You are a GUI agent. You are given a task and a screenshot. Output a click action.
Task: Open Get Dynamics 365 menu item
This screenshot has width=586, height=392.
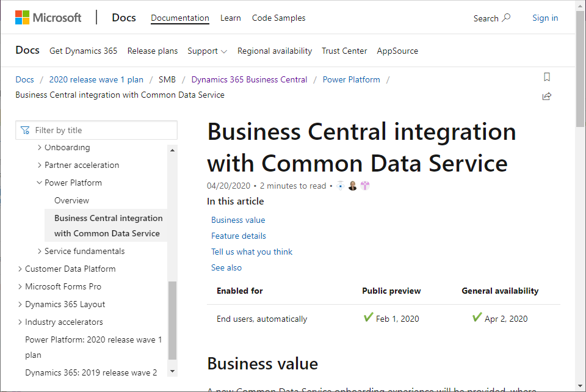click(84, 51)
